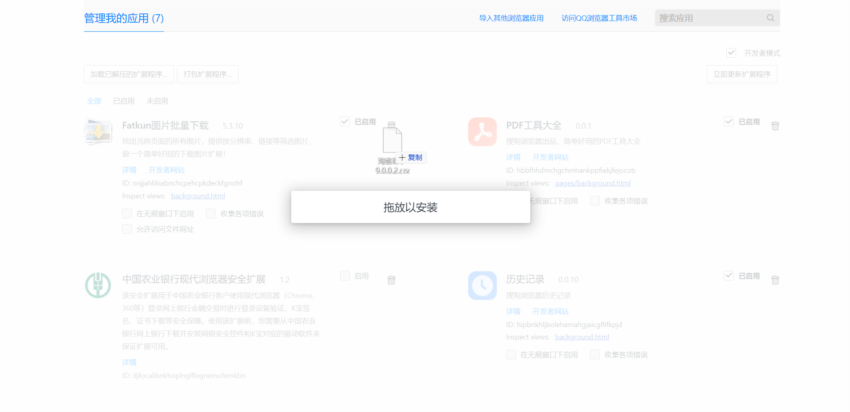Click the PDF工具大全 extension icon
This screenshot has height=412, width=850.
[x=482, y=132]
